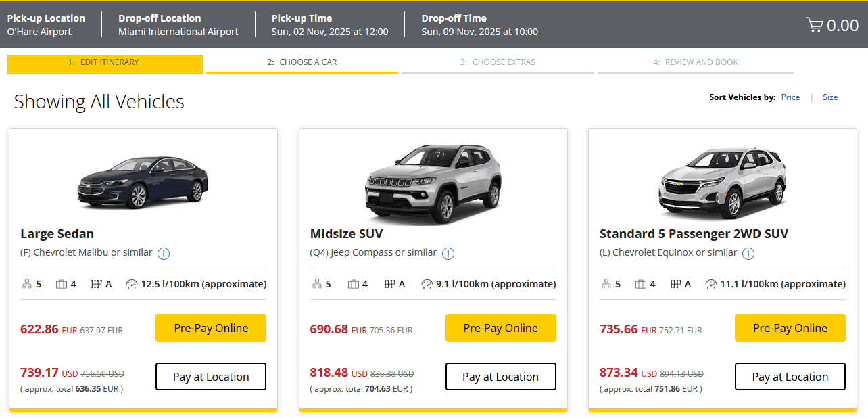Select the Choose a Car step
Image resolution: width=868 pixels, height=418 pixels.
click(302, 62)
